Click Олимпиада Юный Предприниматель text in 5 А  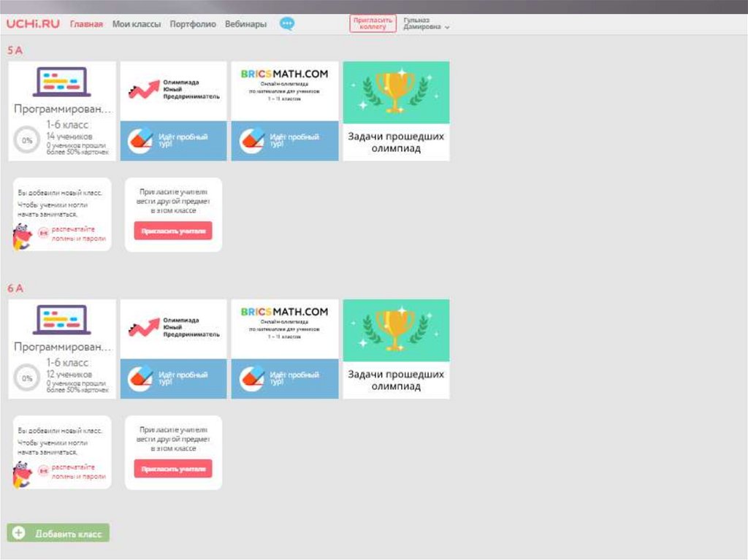191,89
